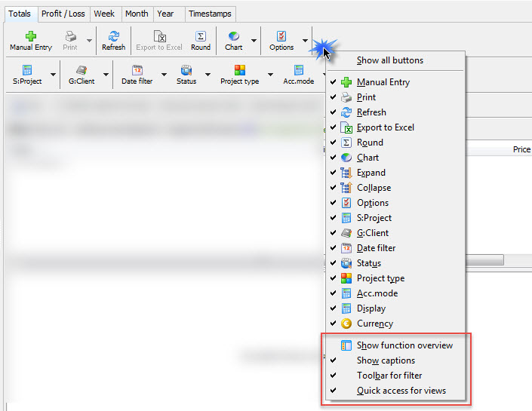Switch to the Profit / Loss tab
Image resolution: width=532 pixels, height=411 pixels.
(63, 14)
